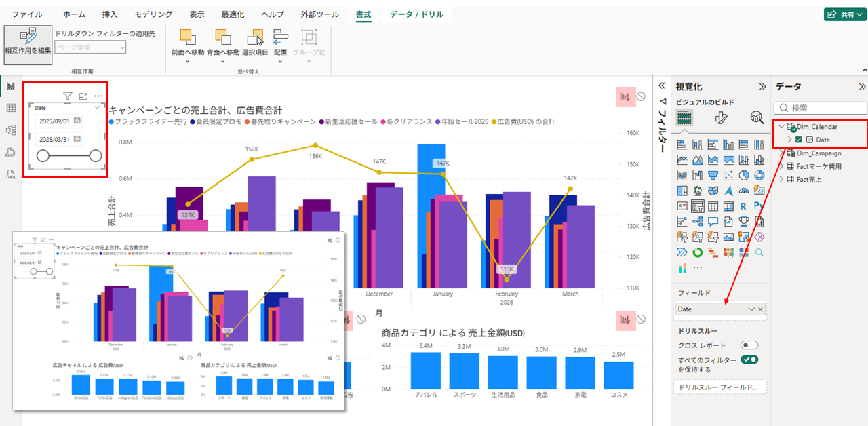Click focus mode icon above Date slicer
The image size is (868, 426).
83,97
